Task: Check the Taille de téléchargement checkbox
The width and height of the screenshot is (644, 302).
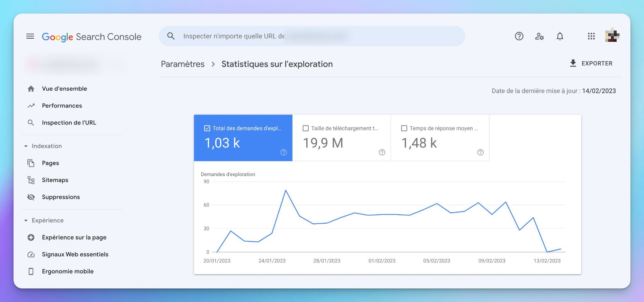Action: pos(305,128)
